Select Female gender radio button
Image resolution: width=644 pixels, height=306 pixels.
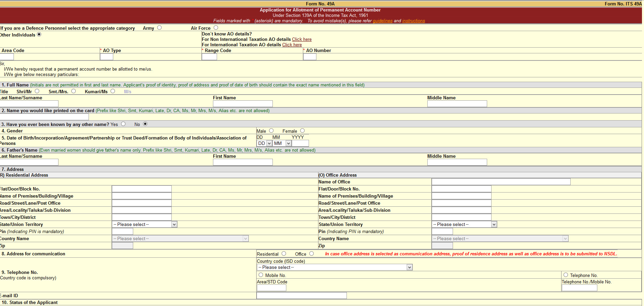(x=303, y=131)
